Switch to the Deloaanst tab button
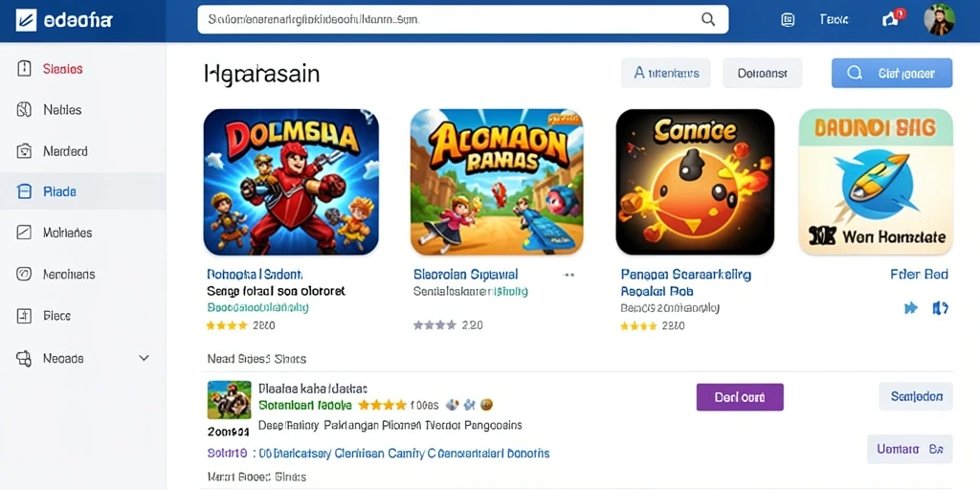The height and width of the screenshot is (490, 980). (x=763, y=73)
